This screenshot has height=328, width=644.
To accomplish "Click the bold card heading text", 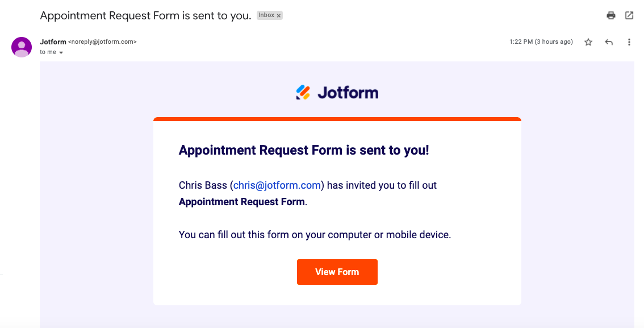I will tap(304, 150).
